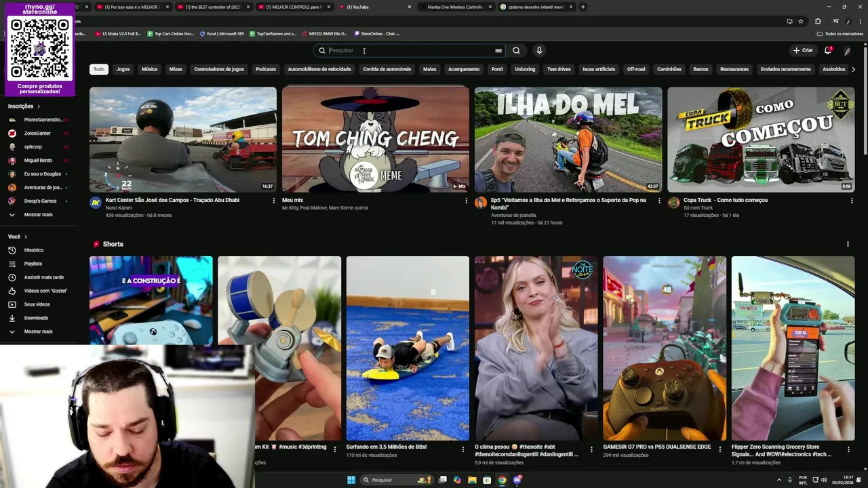
Task: Open the Top Cars Online bookmark
Action: pyautogui.click(x=170, y=33)
